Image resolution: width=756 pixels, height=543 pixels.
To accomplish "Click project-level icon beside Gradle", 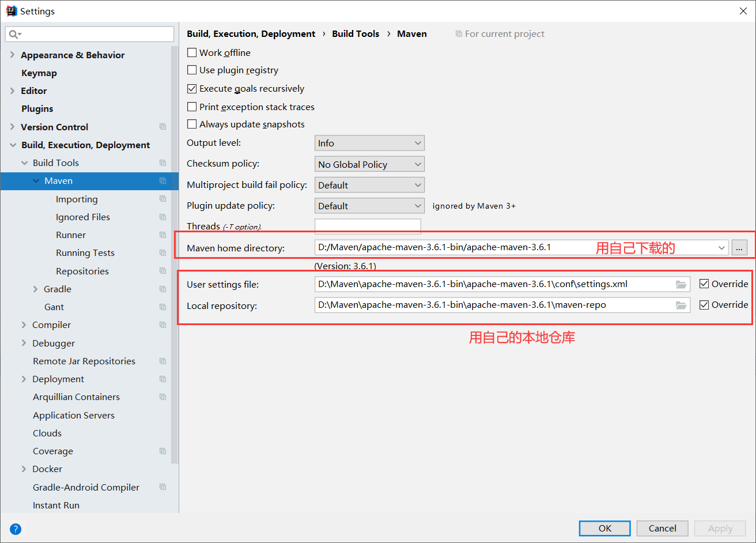I will coord(163,289).
